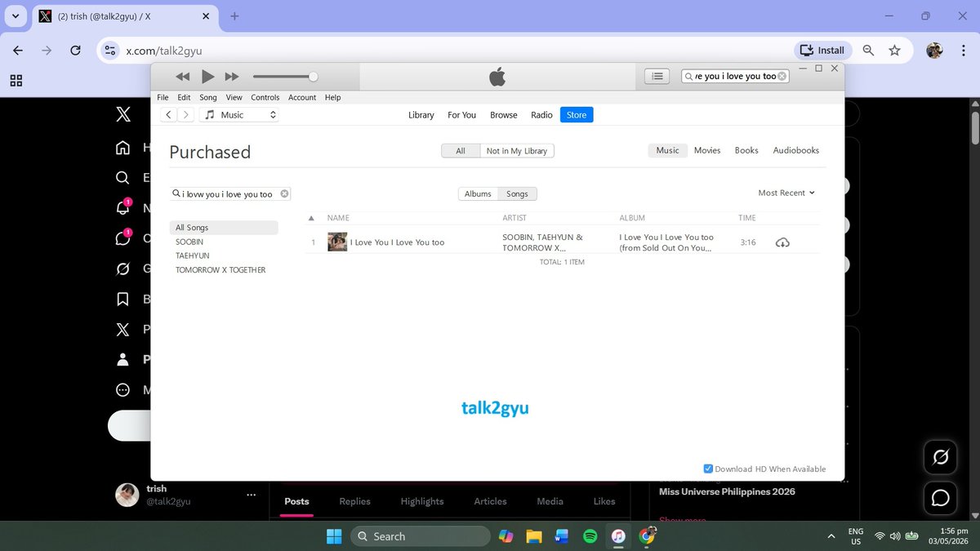Click the sort triangle column header

tap(311, 219)
